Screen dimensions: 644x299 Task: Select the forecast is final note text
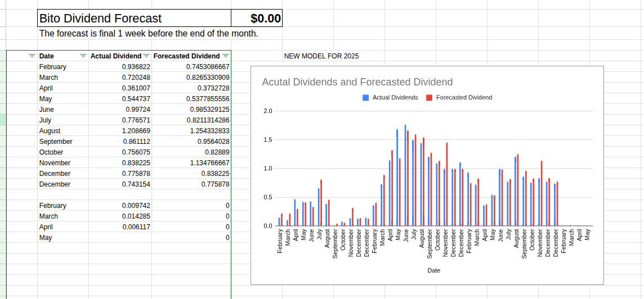pyautogui.click(x=149, y=34)
